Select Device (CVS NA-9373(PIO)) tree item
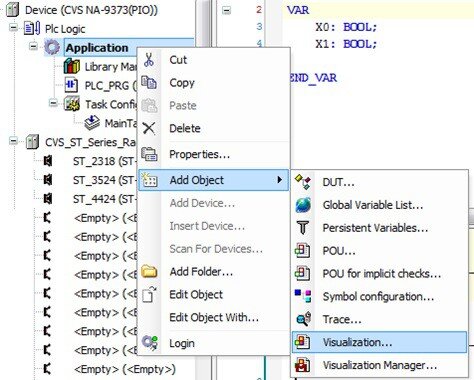474x380 pixels. [x=91, y=10]
